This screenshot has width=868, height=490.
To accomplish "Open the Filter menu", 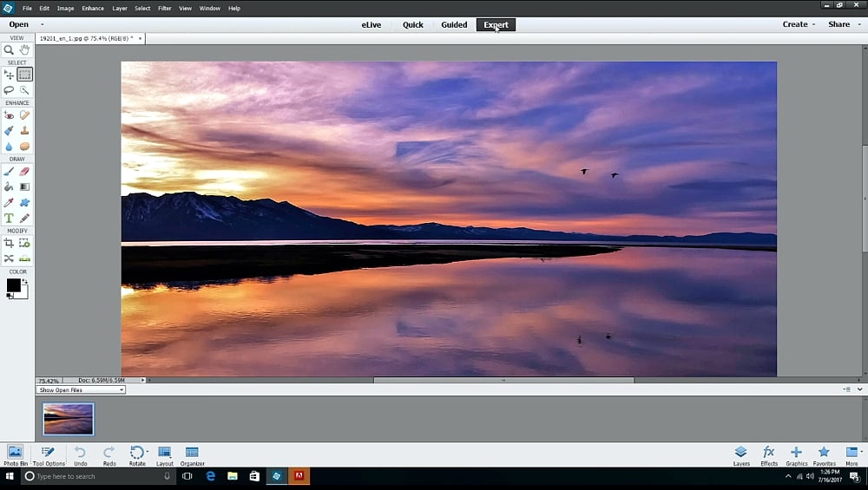I will pyautogui.click(x=164, y=8).
